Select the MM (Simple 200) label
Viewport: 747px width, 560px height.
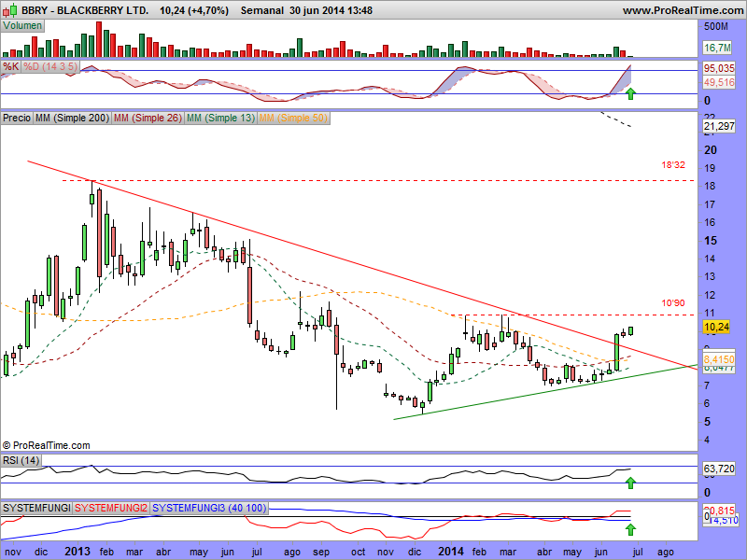73,118
